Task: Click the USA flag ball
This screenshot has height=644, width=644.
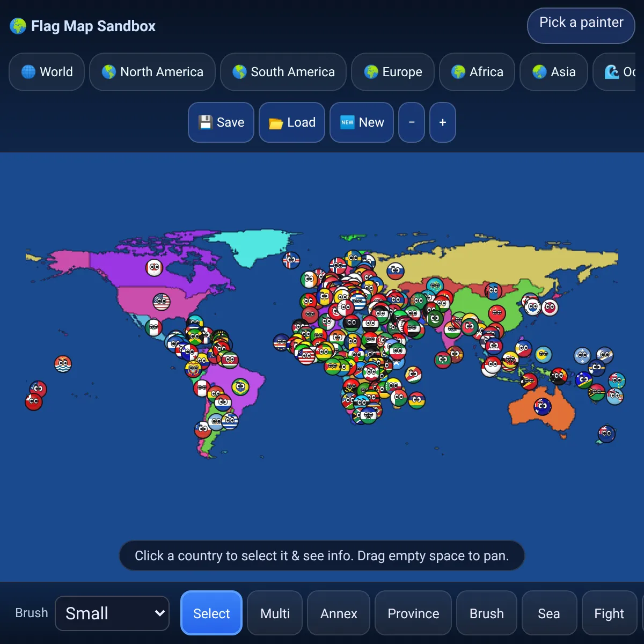Action: [162, 302]
